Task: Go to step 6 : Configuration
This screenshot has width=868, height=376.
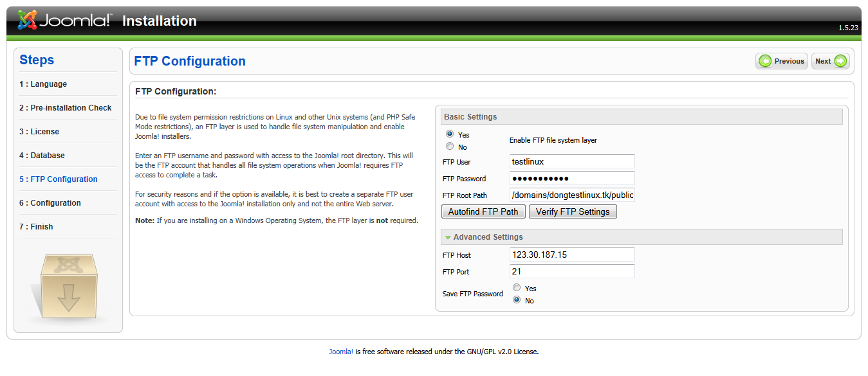Action: click(x=50, y=203)
